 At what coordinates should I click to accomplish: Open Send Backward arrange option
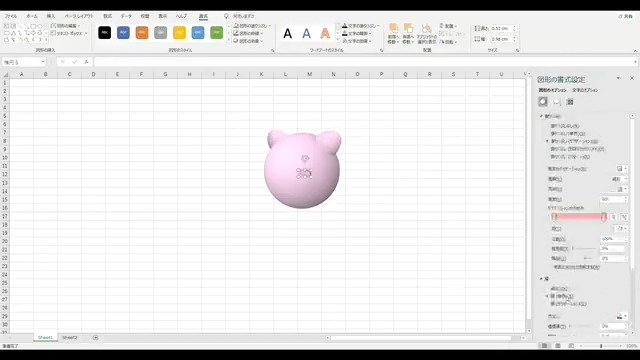pos(408,33)
